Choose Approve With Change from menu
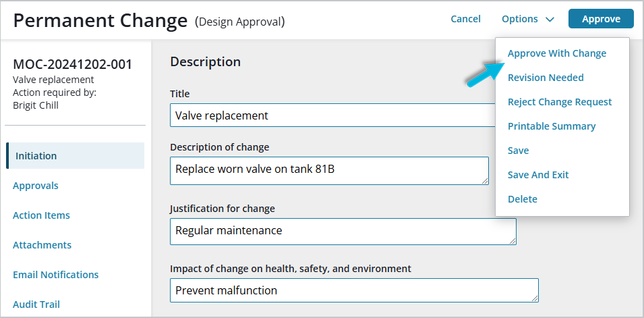The image size is (644, 318). pyautogui.click(x=556, y=53)
